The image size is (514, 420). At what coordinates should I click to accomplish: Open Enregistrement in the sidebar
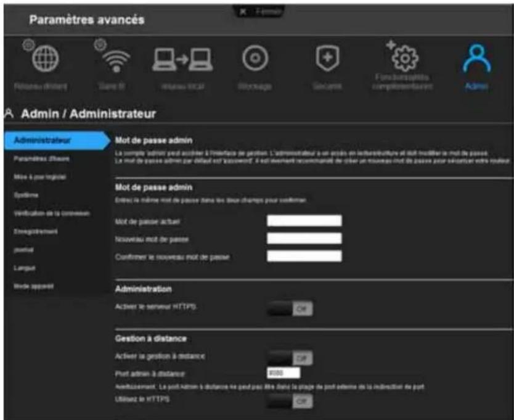35,232
